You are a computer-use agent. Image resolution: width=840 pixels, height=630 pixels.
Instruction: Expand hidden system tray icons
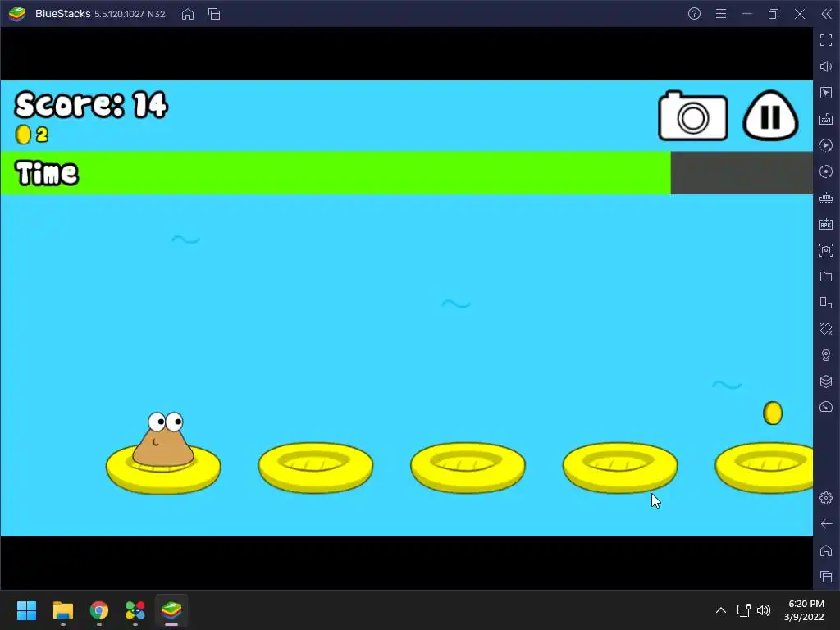click(x=721, y=610)
